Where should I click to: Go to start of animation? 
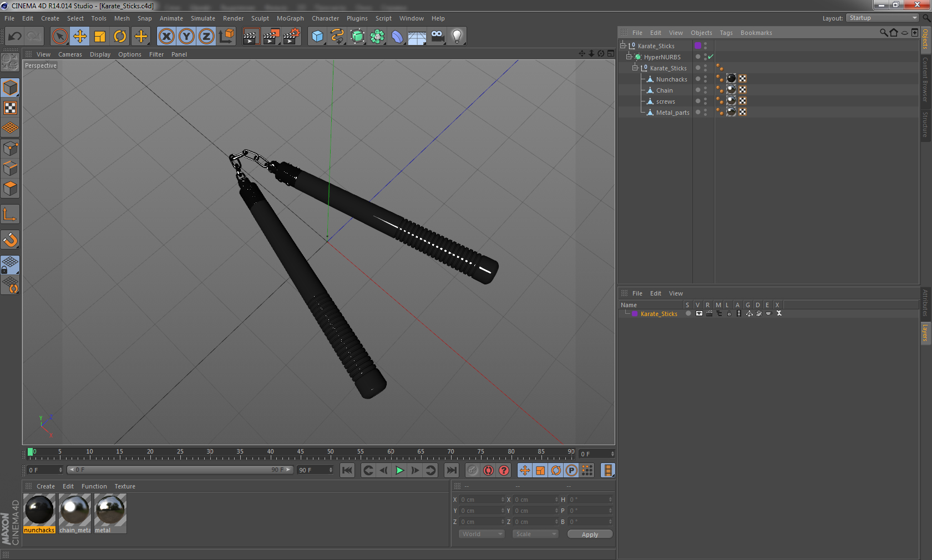coord(347,470)
